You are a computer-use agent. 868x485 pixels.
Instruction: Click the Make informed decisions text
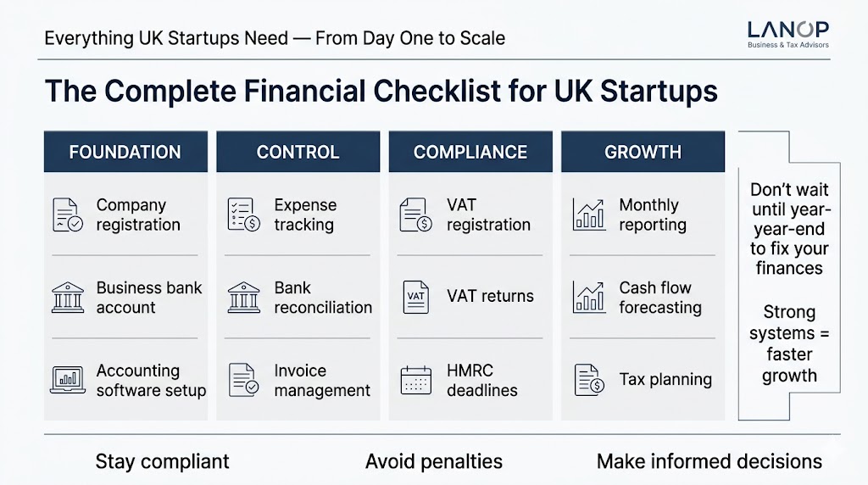click(709, 462)
